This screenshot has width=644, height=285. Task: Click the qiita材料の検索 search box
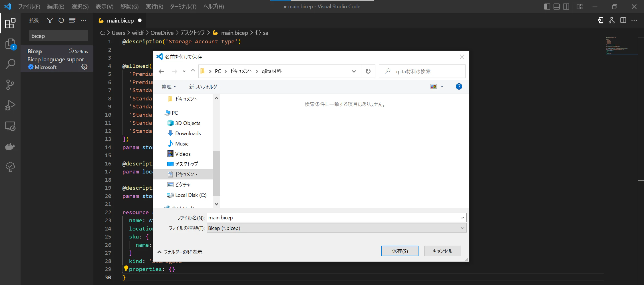(422, 71)
